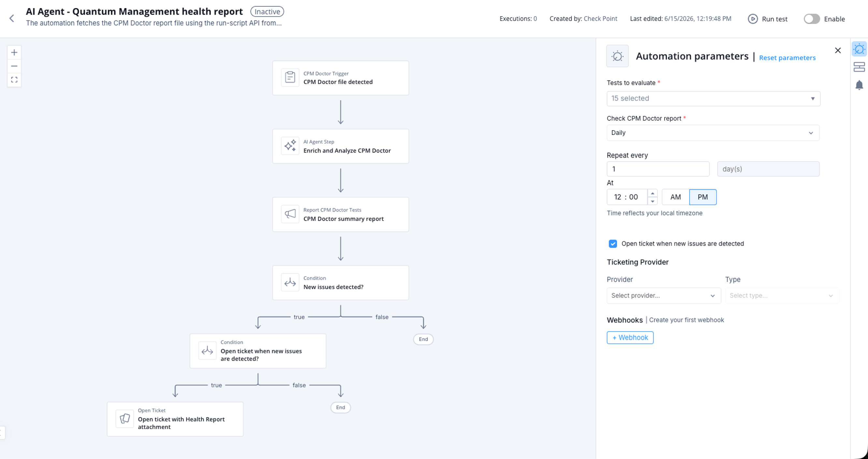
Task: Uncheck Open ticket when new issues detected
Action: coord(613,243)
